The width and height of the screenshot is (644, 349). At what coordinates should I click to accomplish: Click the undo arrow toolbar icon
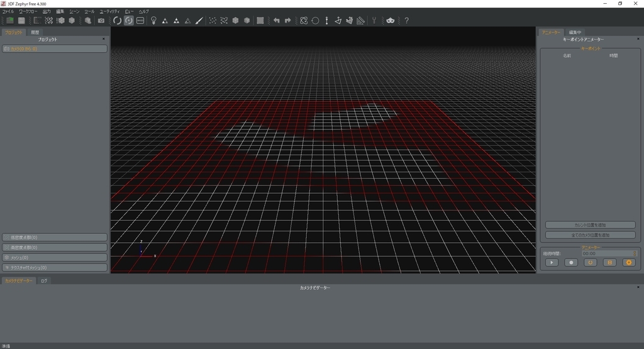pyautogui.click(x=277, y=21)
